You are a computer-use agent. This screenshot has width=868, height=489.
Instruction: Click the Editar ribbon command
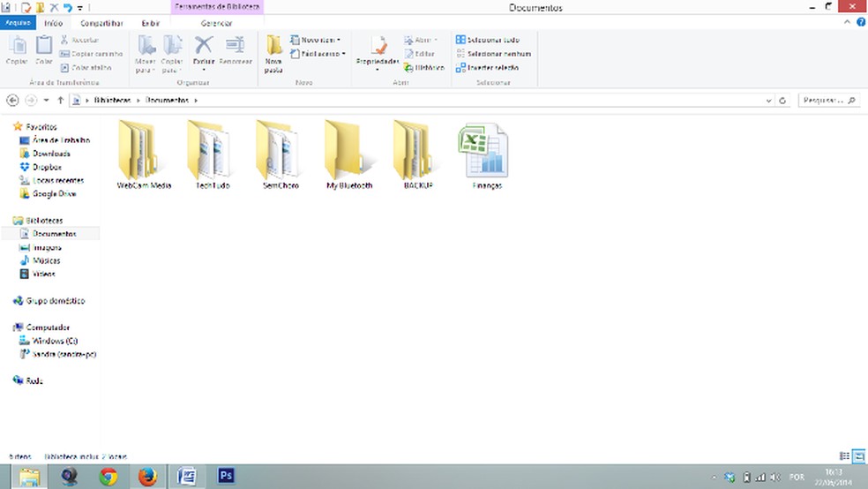(x=419, y=54)
